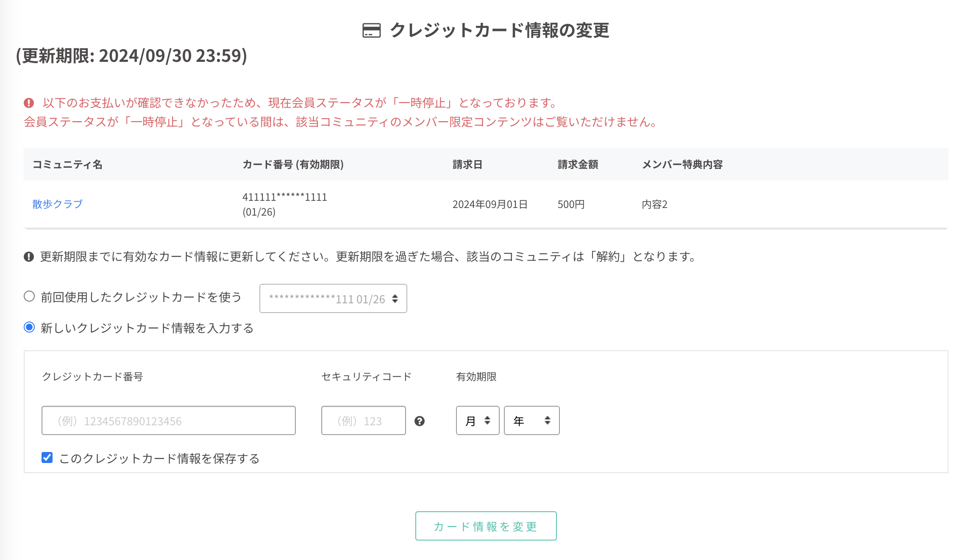This screenshot has height=560, width=979.
Task: Click the 500円 billing amount cell
Action: coord(571,204)
